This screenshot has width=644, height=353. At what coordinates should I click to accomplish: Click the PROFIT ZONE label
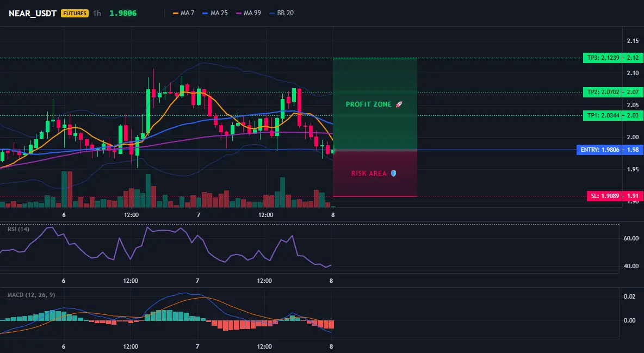pos(368,104)
